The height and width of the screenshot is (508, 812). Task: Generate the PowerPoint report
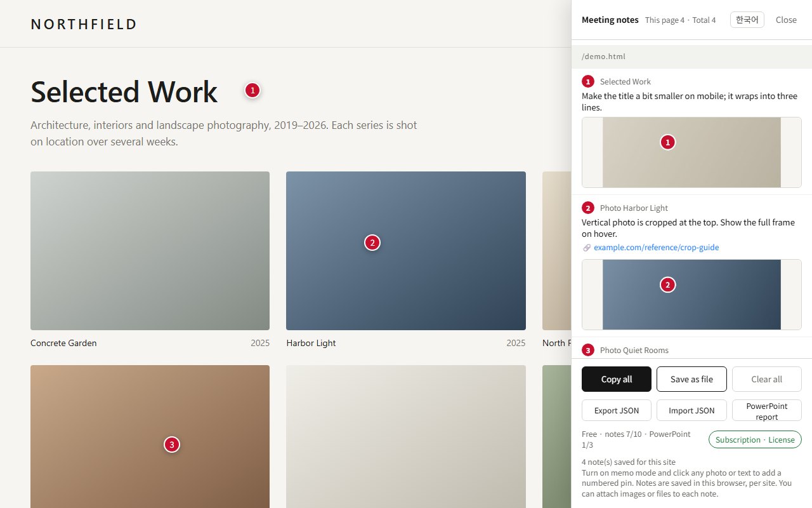coord(767,410)
